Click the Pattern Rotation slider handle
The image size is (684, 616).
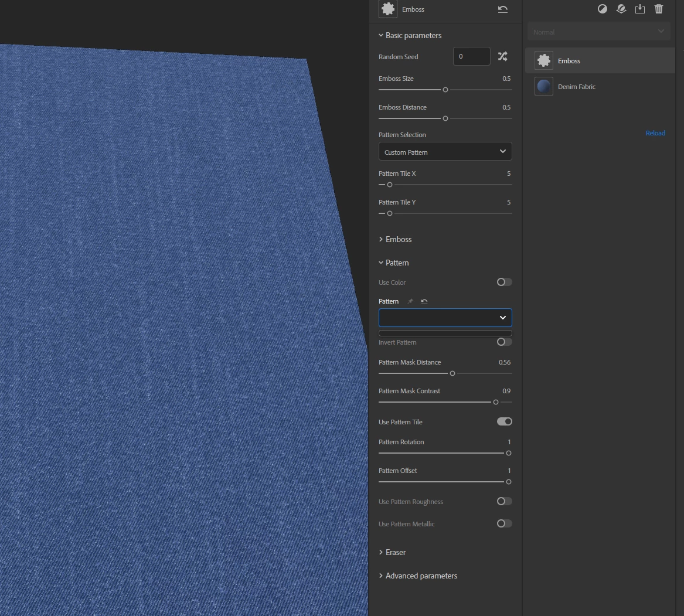pyautogui.click(x=509, y=453)
